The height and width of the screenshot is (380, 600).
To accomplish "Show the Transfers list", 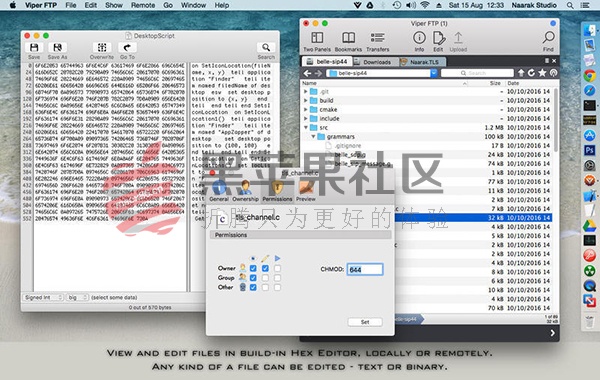I will click(377, 38).
